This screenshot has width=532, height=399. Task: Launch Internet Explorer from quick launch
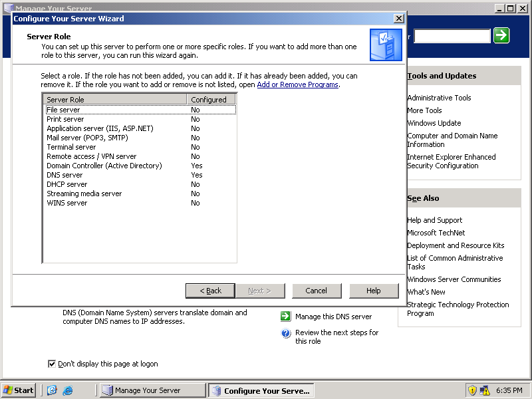pos(68,390)
